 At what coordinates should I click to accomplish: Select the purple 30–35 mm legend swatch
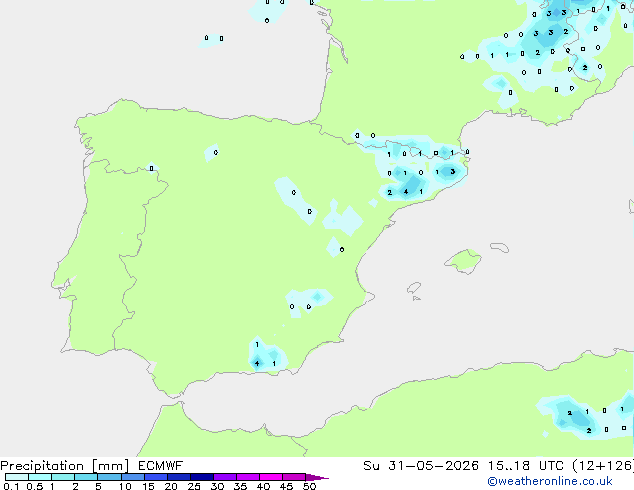click(x=225, y=477)
